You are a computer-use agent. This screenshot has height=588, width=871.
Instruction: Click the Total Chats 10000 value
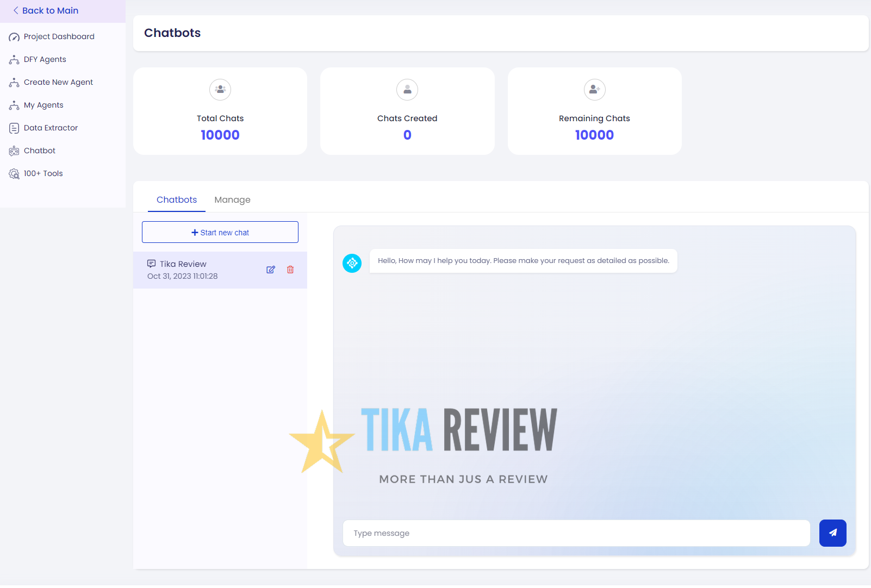coord(220,135)
